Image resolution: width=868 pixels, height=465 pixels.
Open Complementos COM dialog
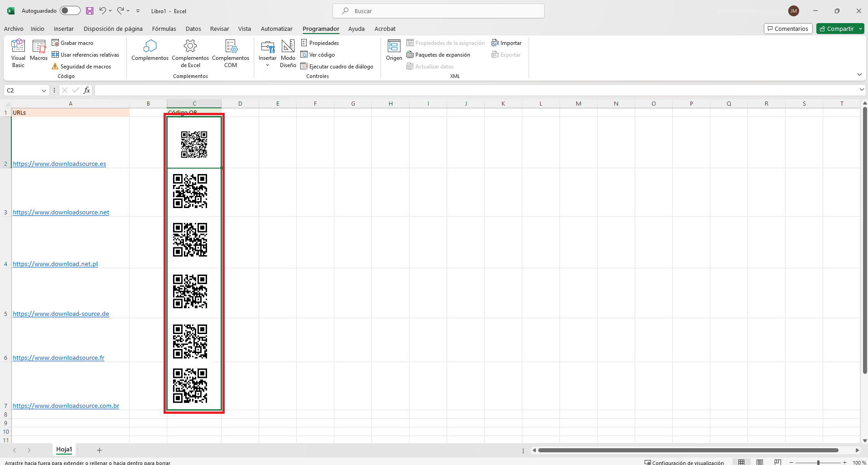231,53
